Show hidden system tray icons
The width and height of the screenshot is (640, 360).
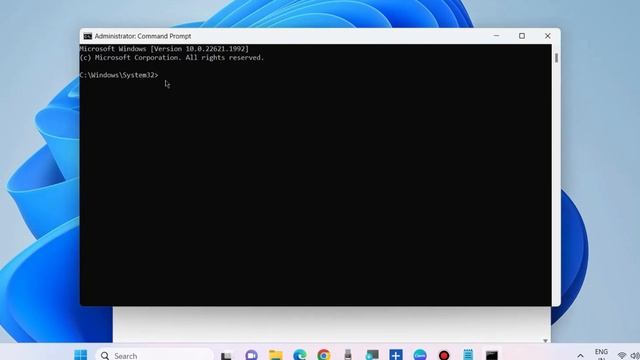click(580, 356)
